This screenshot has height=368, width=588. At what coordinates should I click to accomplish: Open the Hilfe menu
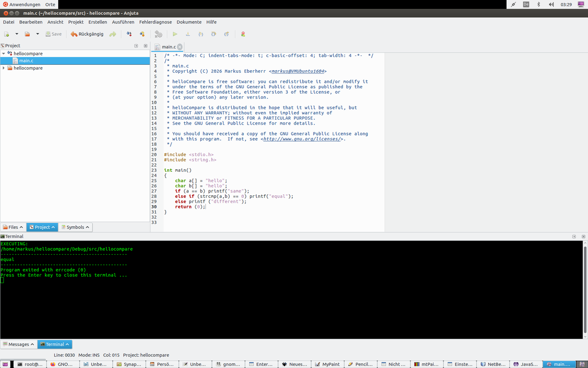pos(211,22)
